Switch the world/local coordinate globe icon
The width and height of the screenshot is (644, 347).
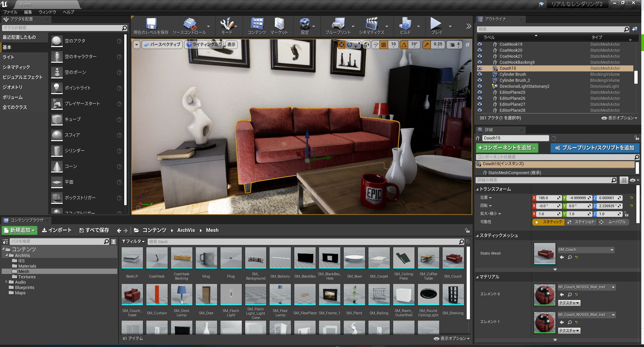tap(367, 44)
